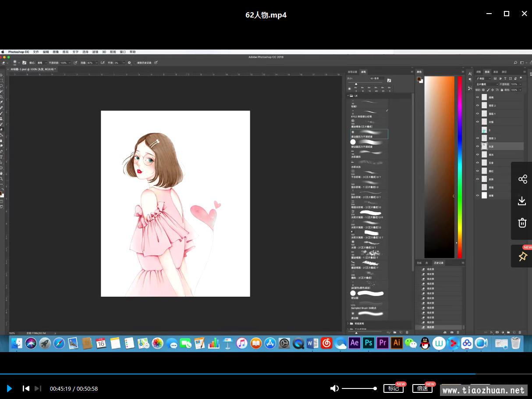Switch to the 画笔设置 tab
This screenshot has height=399, width=532.
[x=352, y=72]
